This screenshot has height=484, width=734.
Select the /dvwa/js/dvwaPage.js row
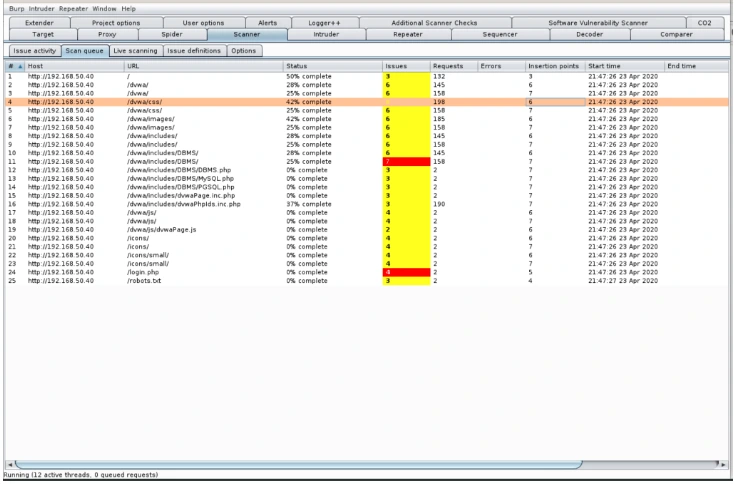[x=367, y=229]
